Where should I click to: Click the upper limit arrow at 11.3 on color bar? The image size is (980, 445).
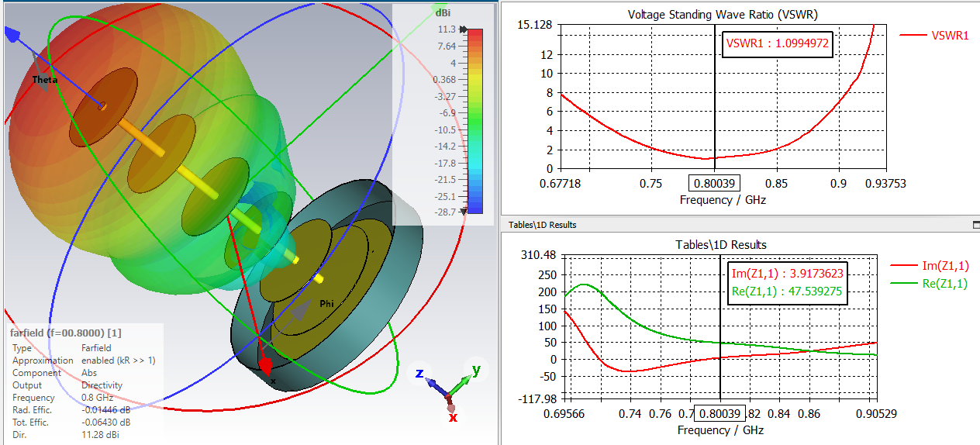(x=464, y=29)
